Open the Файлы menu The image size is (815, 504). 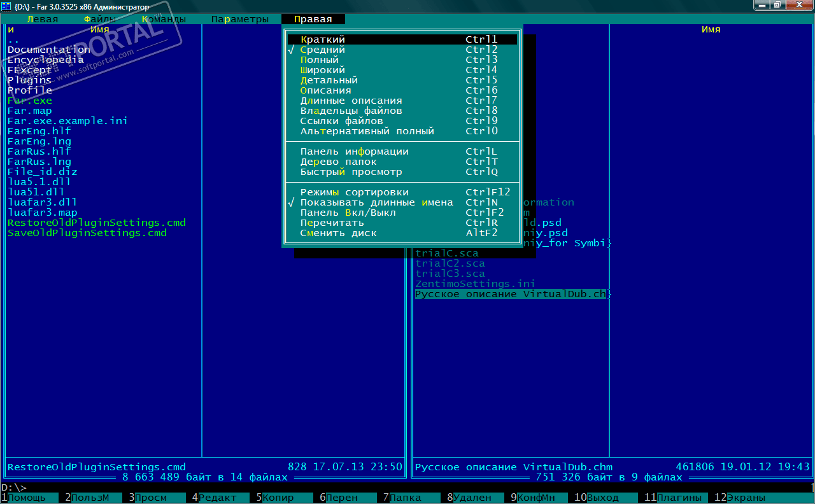pos(99,19)
